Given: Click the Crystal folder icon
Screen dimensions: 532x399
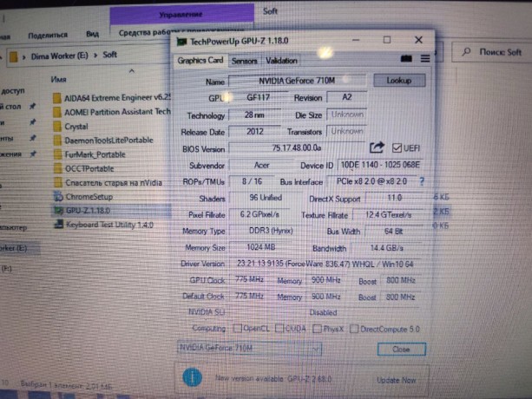Looking at the screenshot, I should pos(57,127).
